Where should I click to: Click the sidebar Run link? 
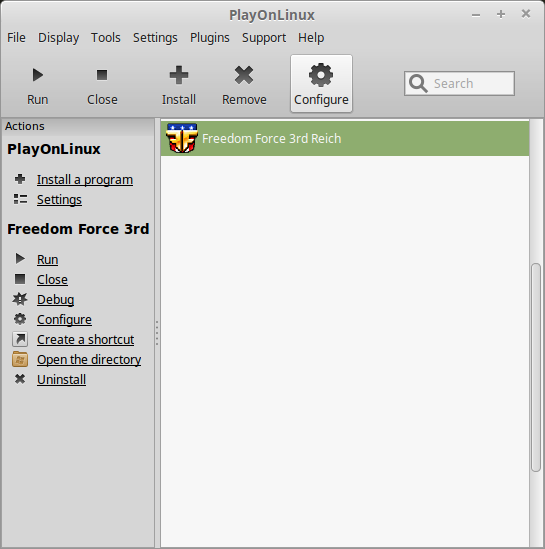click(48, 259)
